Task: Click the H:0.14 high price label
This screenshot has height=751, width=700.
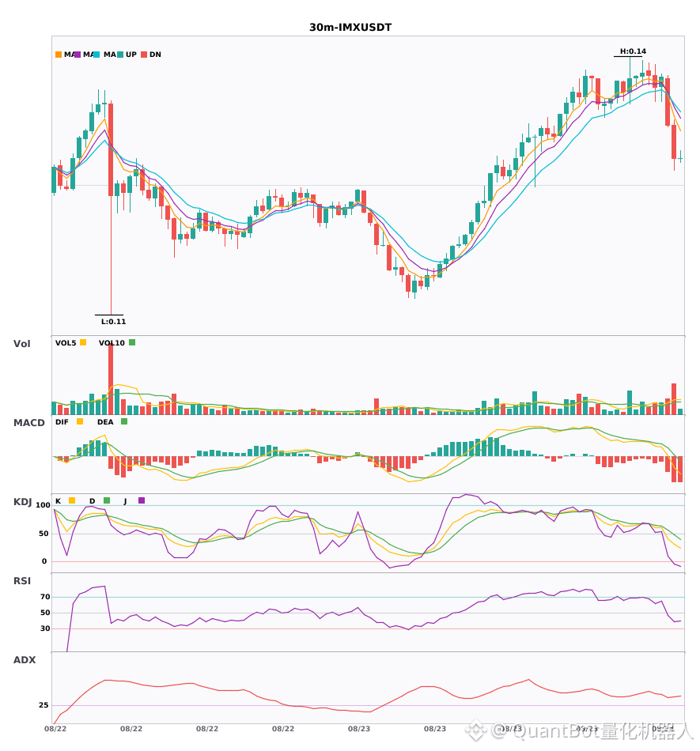Action: click(x=633, y=51)
